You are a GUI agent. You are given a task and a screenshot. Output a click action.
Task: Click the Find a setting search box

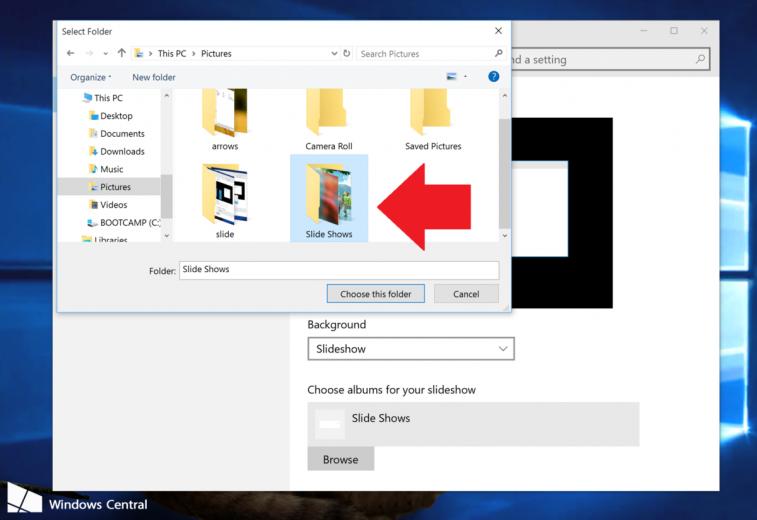[x=610, y=59]
